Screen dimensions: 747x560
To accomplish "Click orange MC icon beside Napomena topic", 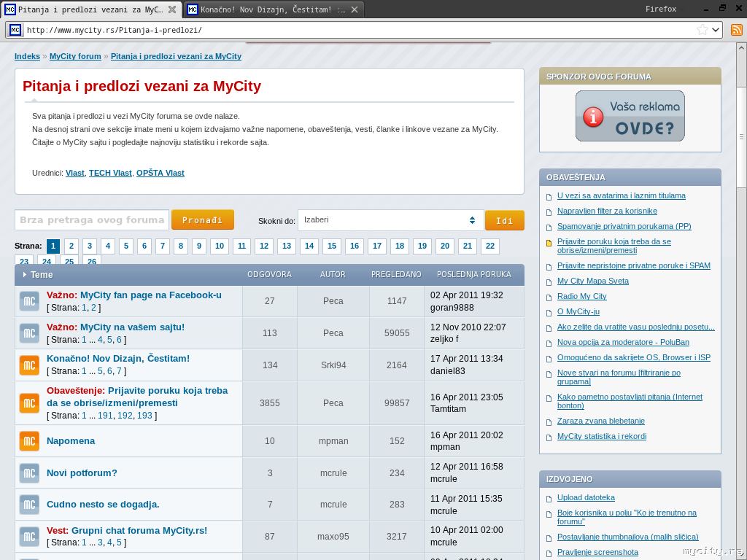I will pos(29,441).
